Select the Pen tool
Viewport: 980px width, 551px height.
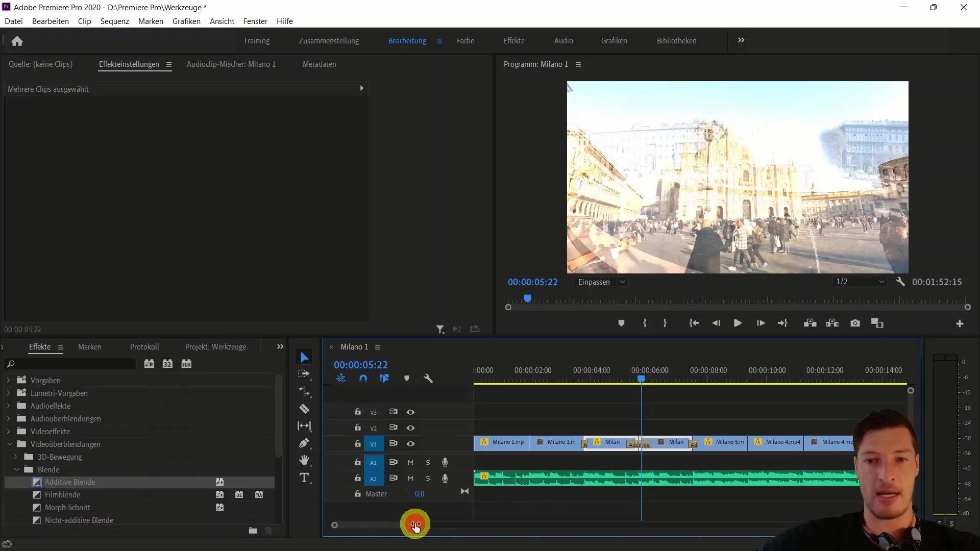304,443
